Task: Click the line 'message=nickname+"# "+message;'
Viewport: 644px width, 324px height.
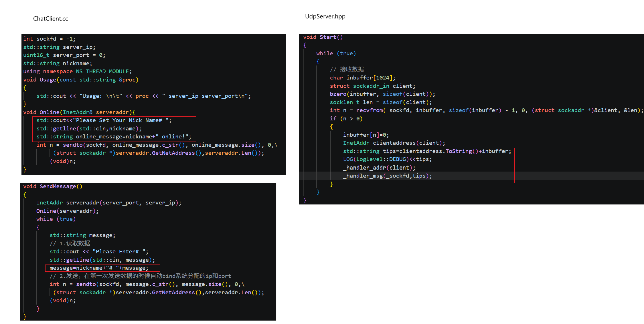Action: pos(99,268)
